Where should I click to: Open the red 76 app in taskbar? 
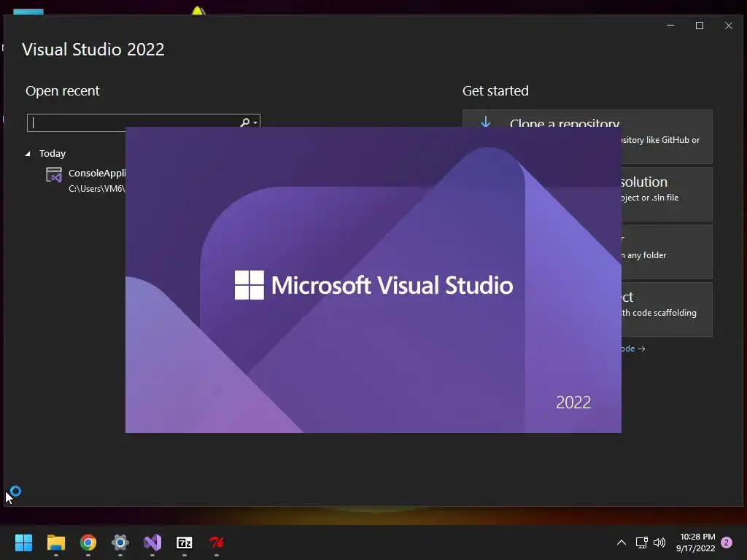point(217,542)
